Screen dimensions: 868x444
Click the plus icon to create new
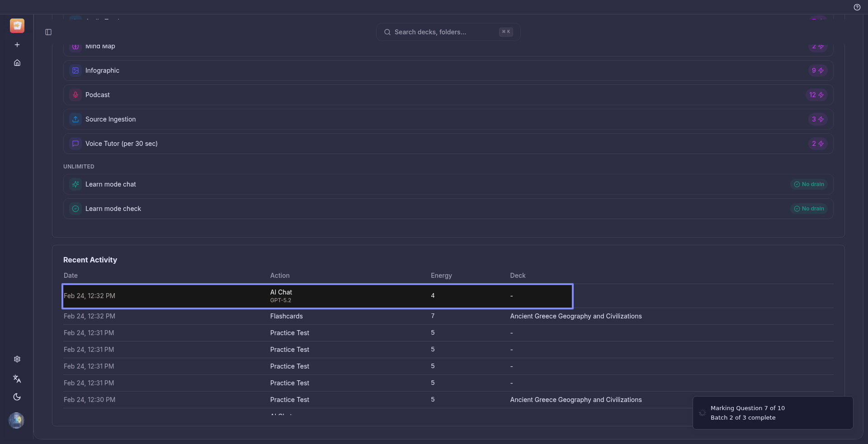17,45
